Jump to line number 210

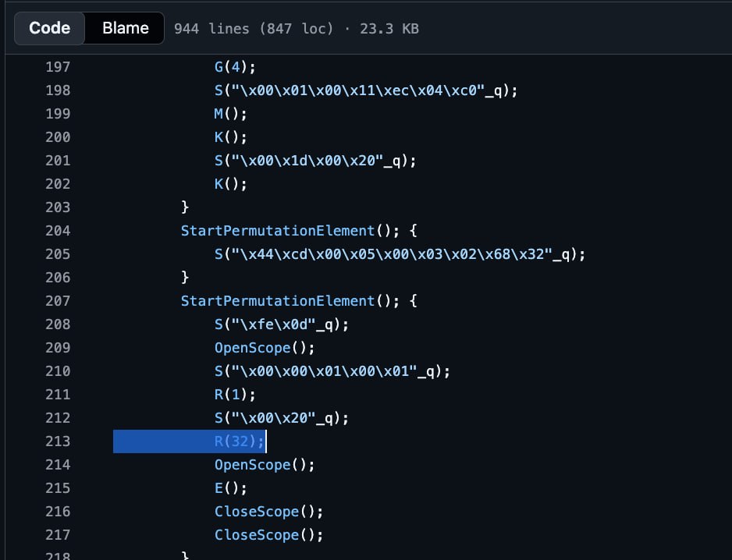(x=58, y=371)
